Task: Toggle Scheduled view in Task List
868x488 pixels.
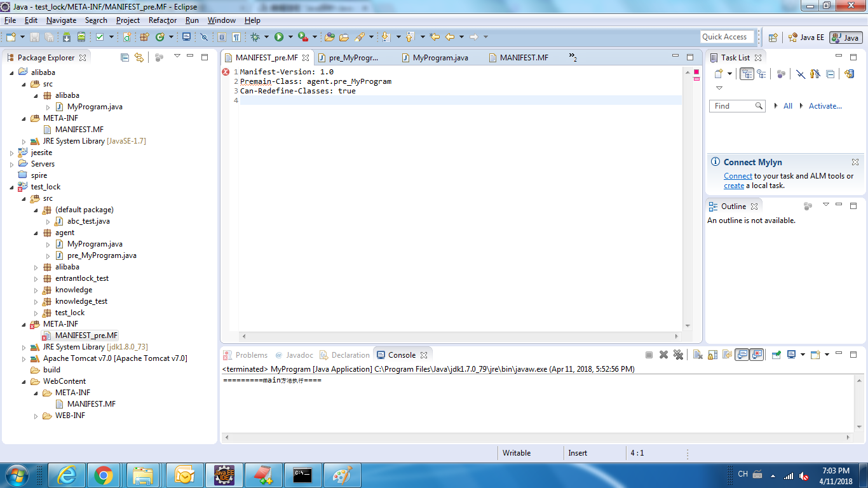Action: [x=761, y=74]
